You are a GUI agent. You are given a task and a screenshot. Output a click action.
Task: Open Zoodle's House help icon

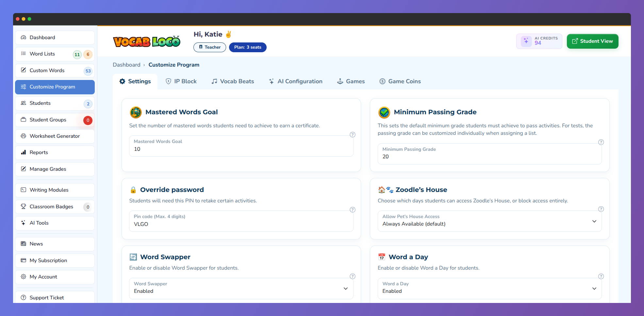pos(601,209)
